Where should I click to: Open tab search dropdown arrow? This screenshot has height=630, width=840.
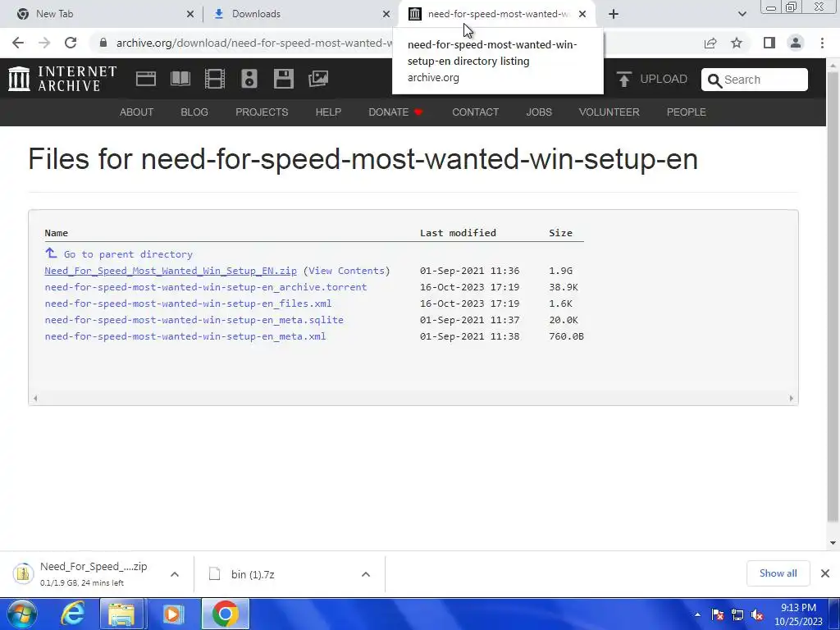(742, 14)
